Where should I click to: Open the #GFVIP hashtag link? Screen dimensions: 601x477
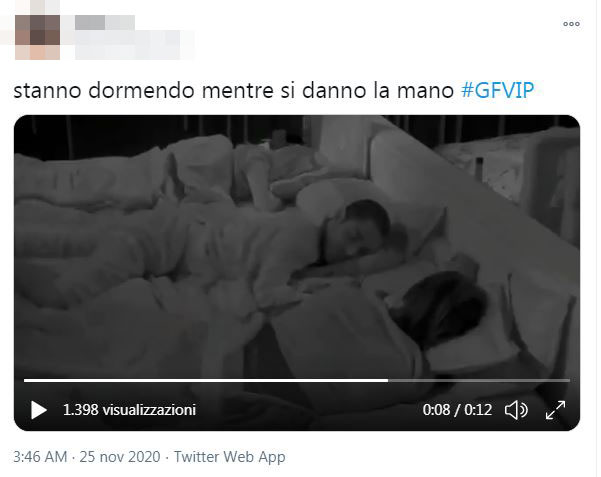(498, 90)
